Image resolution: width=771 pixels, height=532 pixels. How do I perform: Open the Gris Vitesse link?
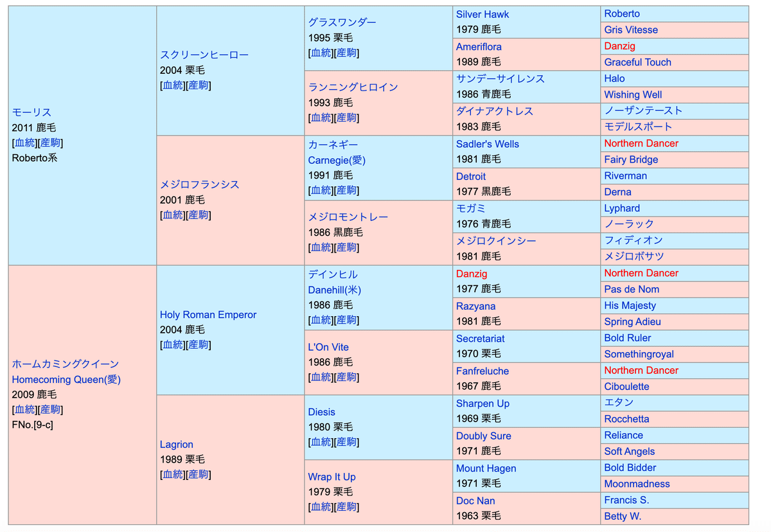tap(630, 30)
